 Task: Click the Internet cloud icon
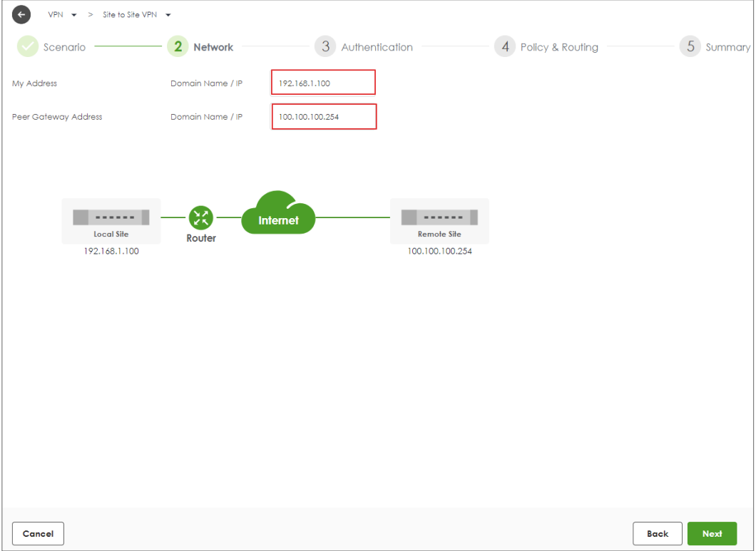[279, 214]
